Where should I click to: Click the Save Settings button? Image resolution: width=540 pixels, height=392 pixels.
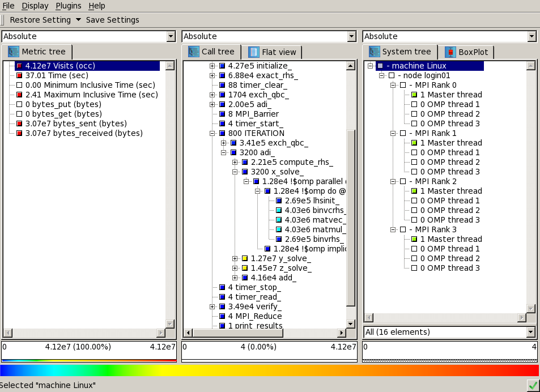tap(113, 20)
